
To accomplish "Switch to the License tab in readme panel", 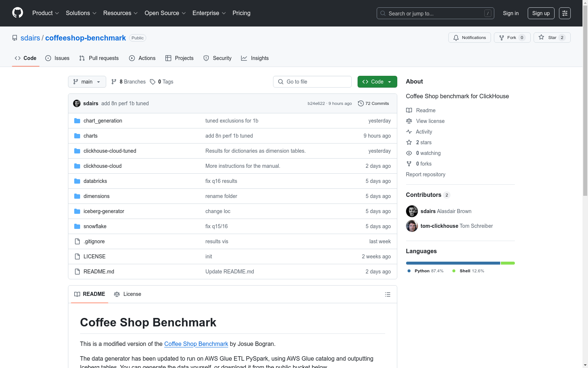I will coord(128,294).
